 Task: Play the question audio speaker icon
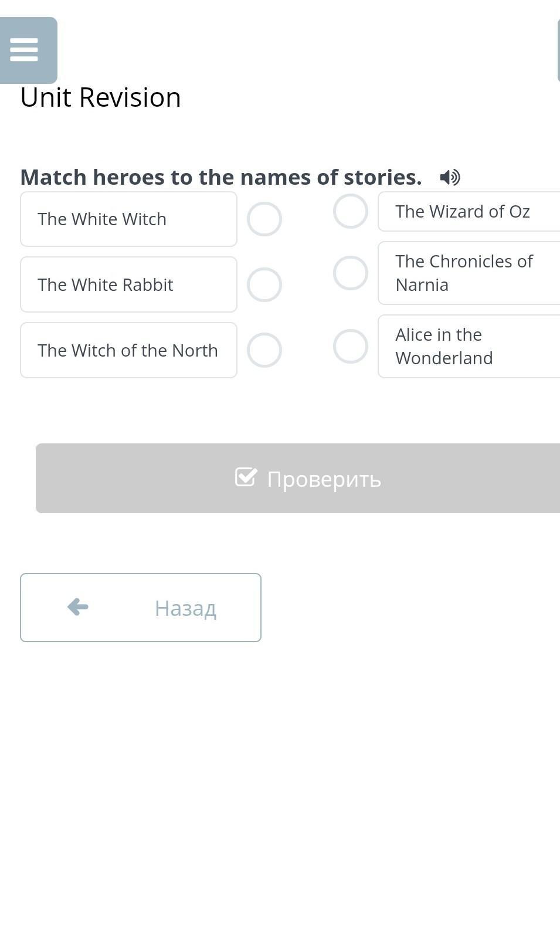coord(450,177)
